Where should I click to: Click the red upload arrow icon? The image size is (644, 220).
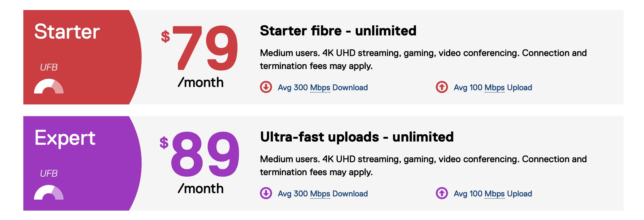442,87
